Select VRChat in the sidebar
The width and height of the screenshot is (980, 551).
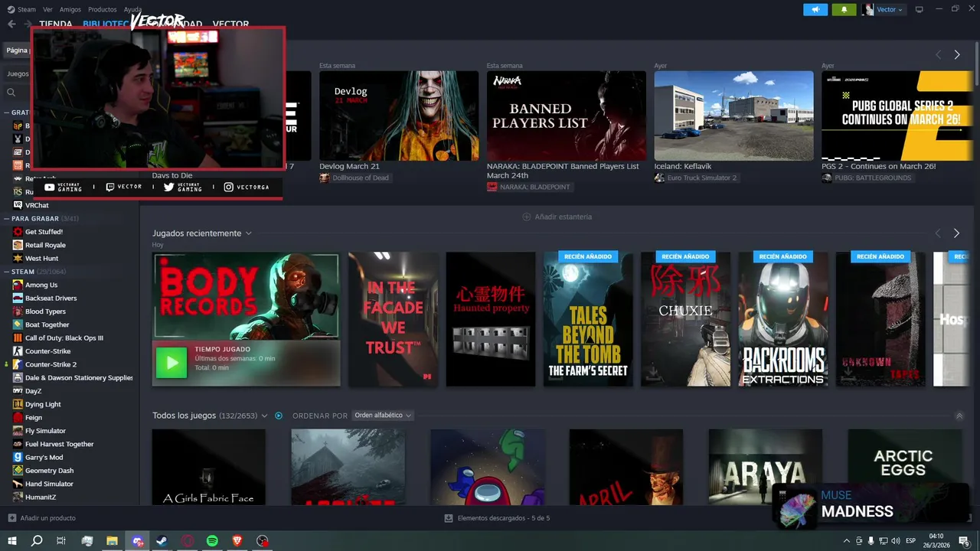(37, 205)
